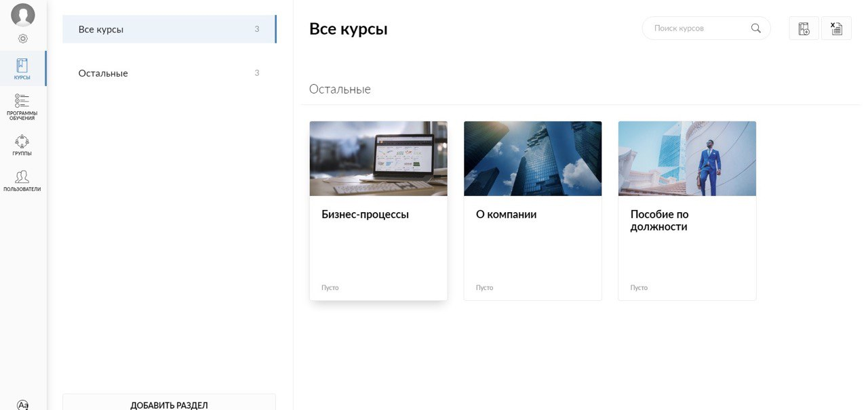868x410 pixels.
Task: Open the Пособие по должности course image
Action: click(687, 159)
